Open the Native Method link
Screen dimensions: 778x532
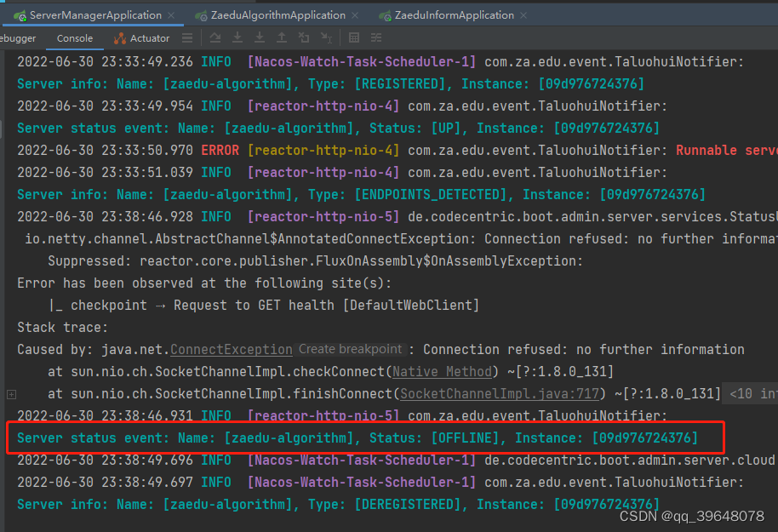click(442, 372)
